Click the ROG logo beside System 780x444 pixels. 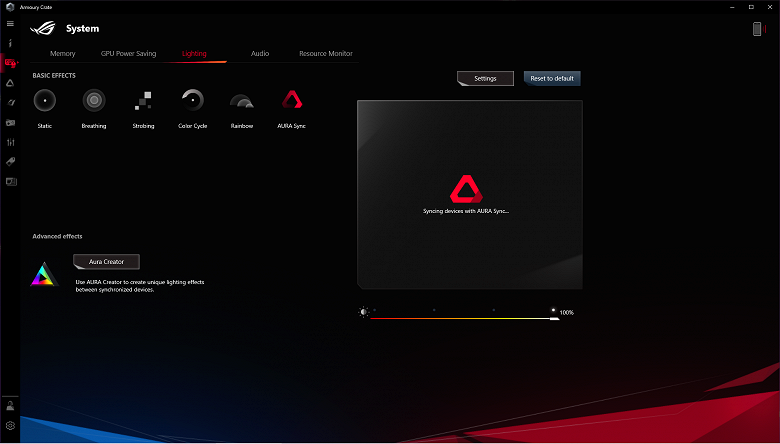[x=44, y=28]
